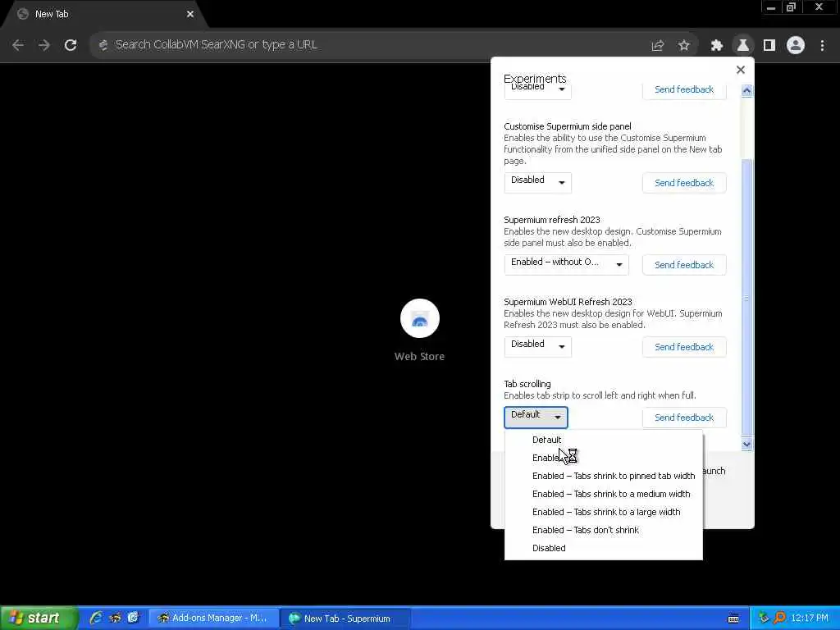Switch to New Tab - Supermium taskbar button
This screenshot has width=840, height=630.
[345, 619]
